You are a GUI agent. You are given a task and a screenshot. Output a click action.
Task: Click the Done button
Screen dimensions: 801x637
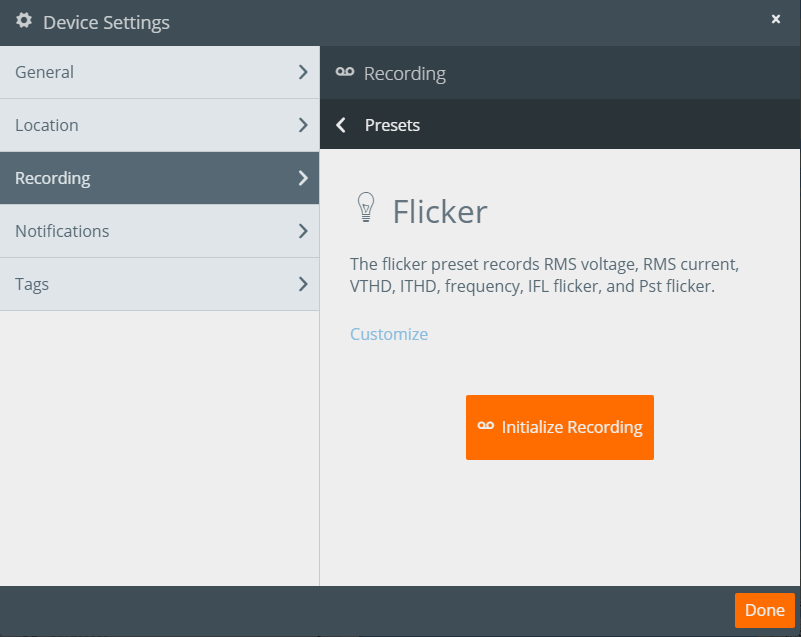(x=764, y=610)
